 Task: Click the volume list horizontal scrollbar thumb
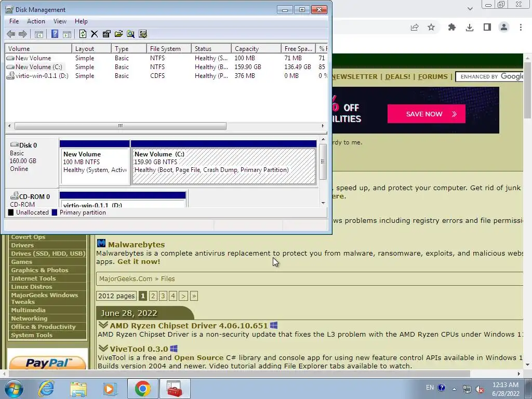[x=121, y=126]
